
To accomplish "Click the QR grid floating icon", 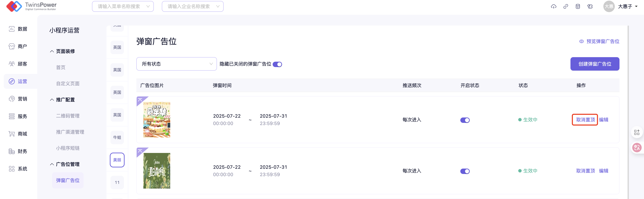I will pos(636,132).
